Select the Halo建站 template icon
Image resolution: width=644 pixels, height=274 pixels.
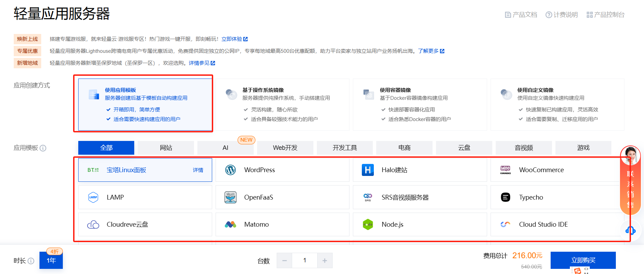368,170
